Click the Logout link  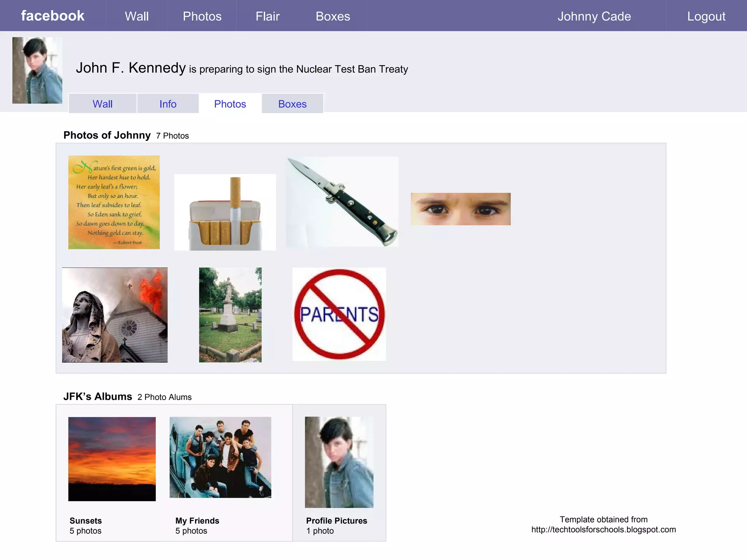(x=706, y=16)
